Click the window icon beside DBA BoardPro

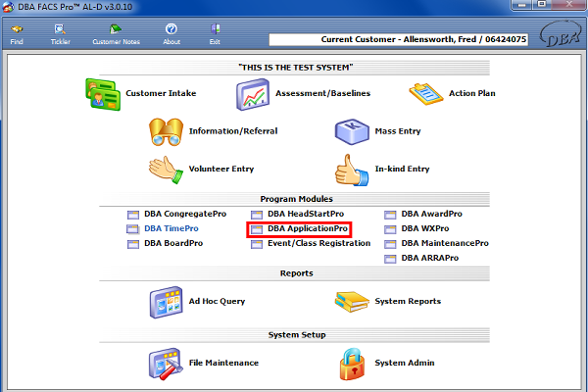click(133, 244)
